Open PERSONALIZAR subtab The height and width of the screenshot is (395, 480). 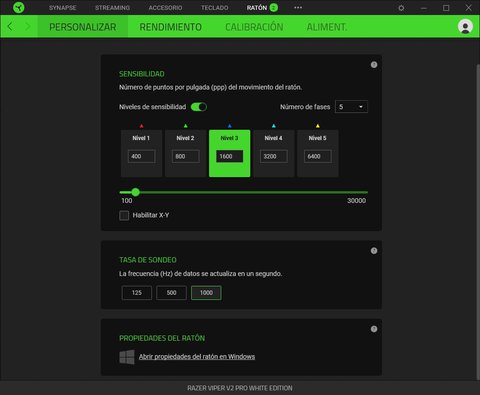pyautogui.click(x=83, y=27)
